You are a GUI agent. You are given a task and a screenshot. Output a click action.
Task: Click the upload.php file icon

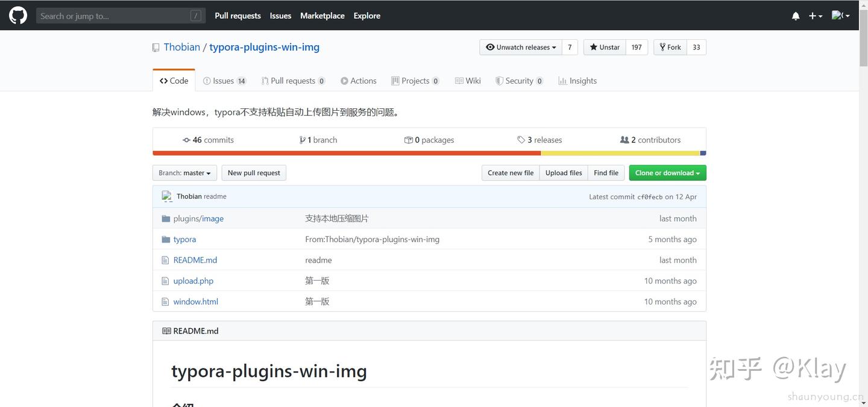pos(166,281)
